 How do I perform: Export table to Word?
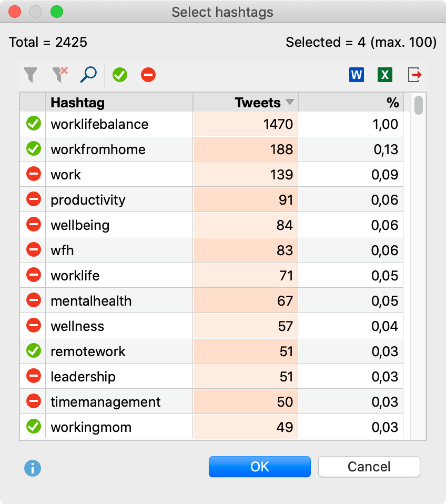[x=356, y=75]
